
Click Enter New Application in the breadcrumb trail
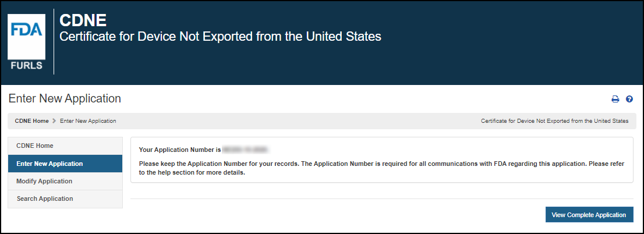[88, 121]
